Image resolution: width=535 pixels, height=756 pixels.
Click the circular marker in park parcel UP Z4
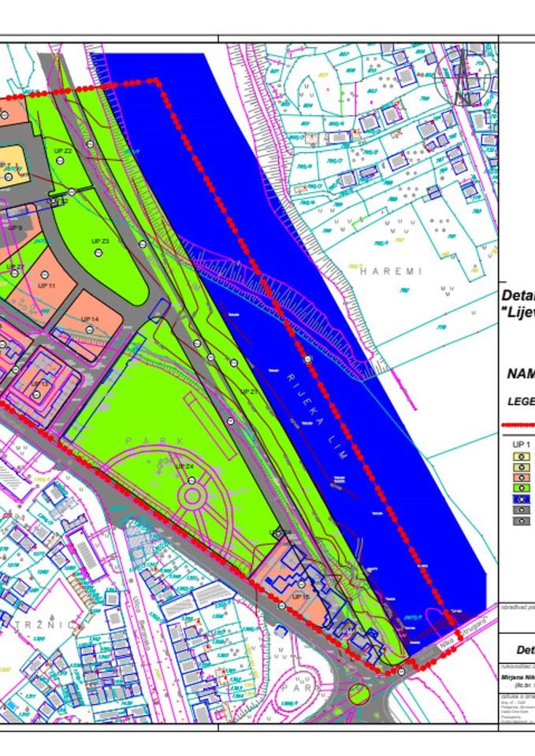coord(190,478)
